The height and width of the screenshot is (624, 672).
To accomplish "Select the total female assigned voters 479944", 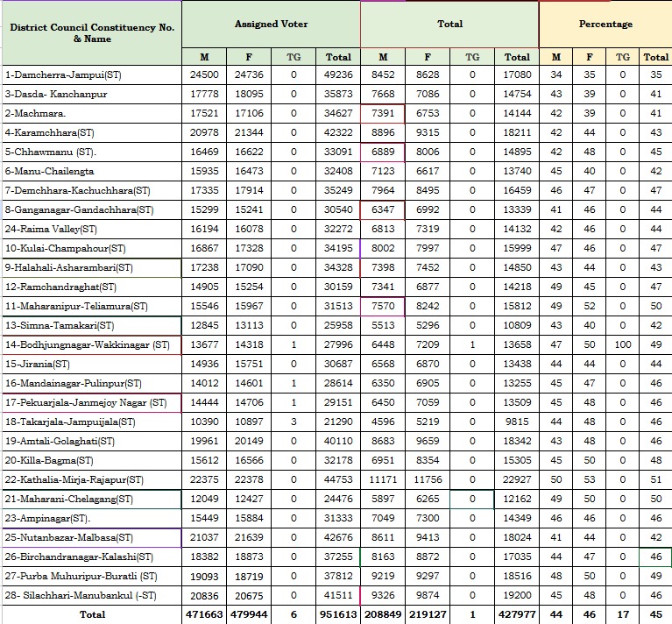I will 249,614.
